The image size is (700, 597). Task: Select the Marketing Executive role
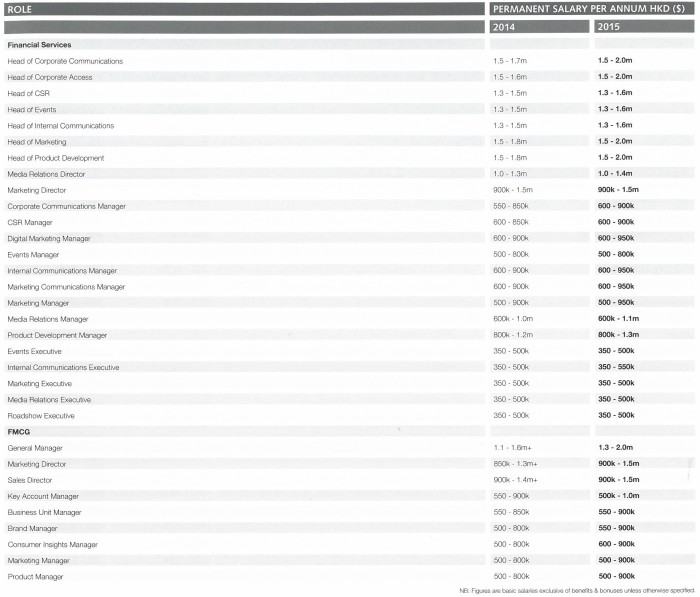[x=39, y=383]
